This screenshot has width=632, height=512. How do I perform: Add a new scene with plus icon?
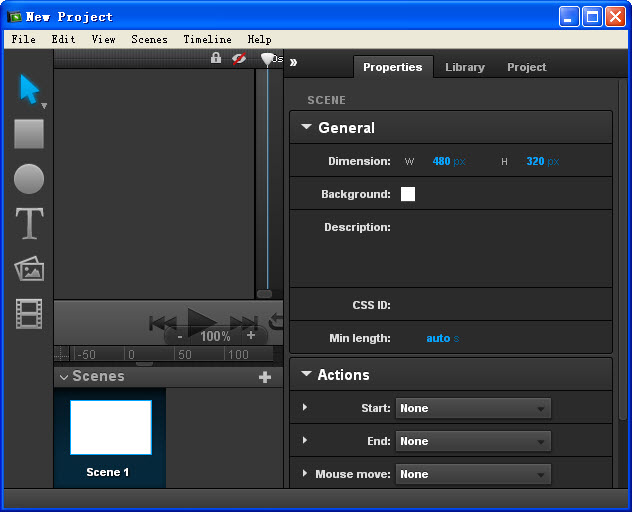click(x=265, y=377)
